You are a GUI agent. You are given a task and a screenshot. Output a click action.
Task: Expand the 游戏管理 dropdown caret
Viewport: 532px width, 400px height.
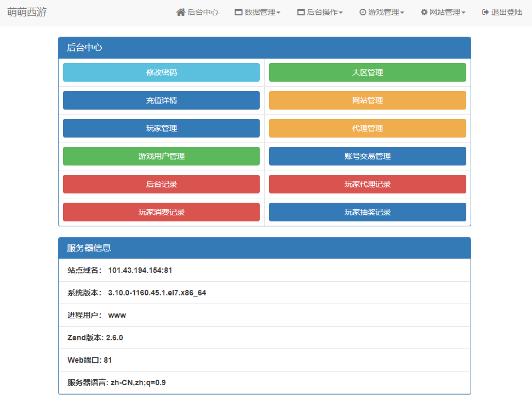coord(402,13)
